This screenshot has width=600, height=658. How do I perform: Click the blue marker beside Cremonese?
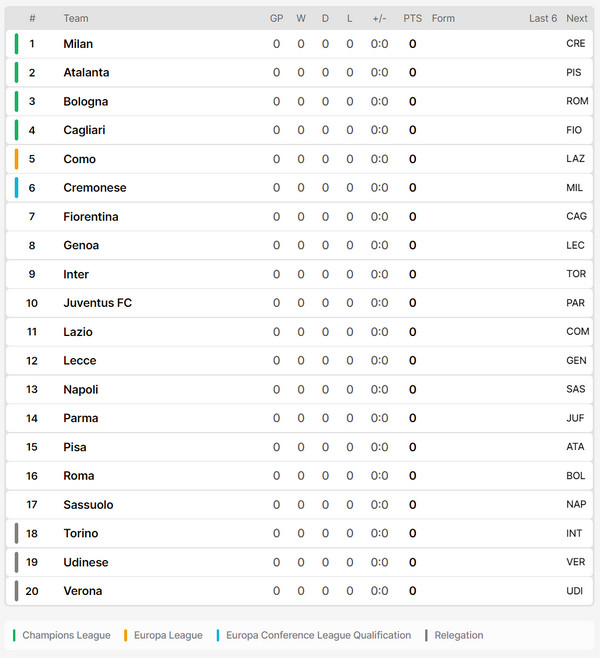coord(16,188)
